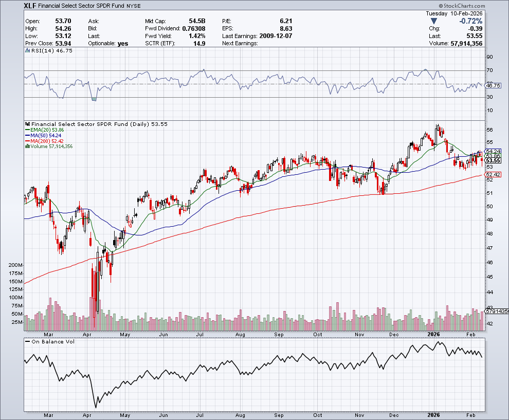Click the Fwd Yield value 1.42%
The image size is (509, 420).
(x=197, y=36)
